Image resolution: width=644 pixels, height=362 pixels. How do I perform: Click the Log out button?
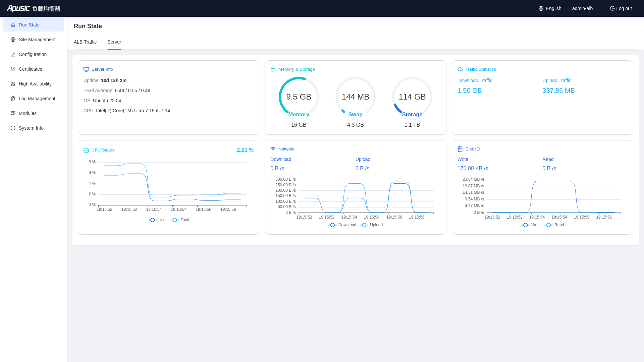pos(621,8)
